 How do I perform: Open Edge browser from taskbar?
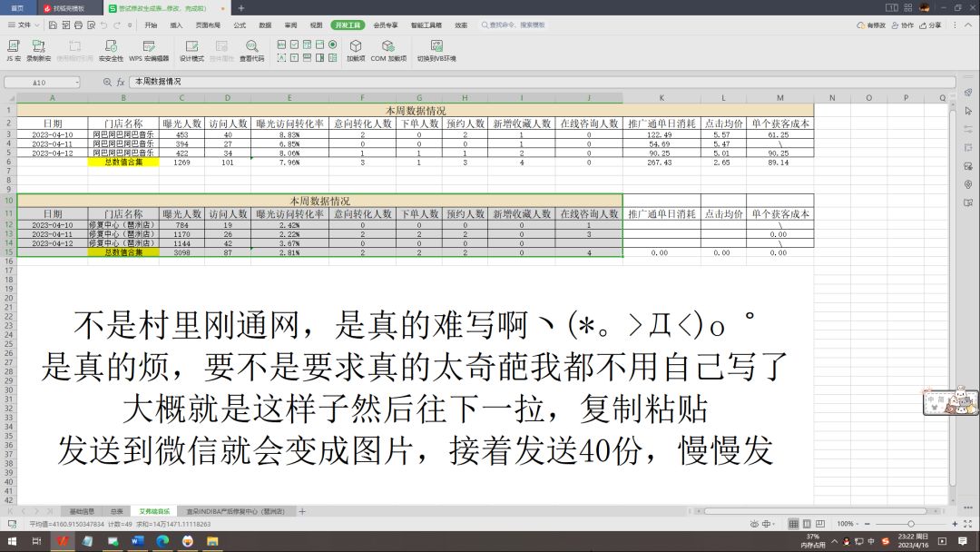pos(162,541)
